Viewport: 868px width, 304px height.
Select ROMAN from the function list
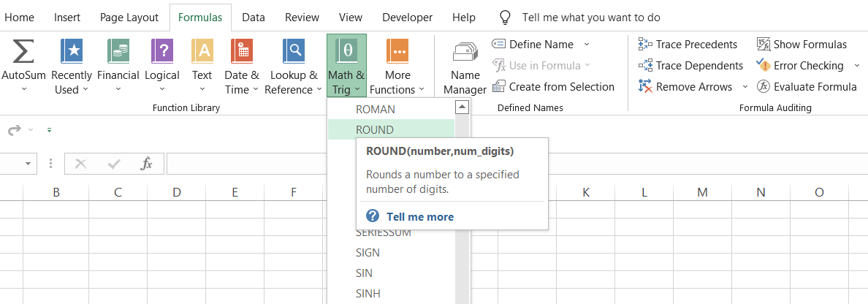point(375,109)
